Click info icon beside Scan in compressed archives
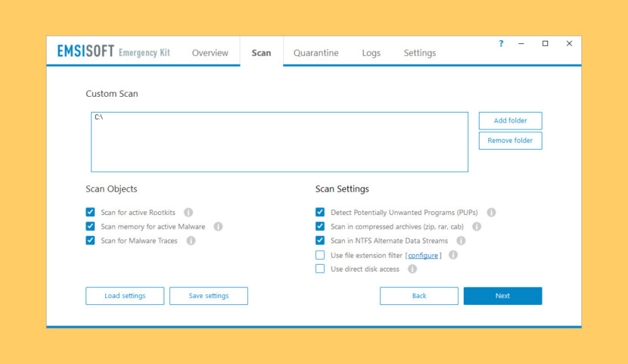Viewport: 628px width, 364px height. (x=477, y=226)
